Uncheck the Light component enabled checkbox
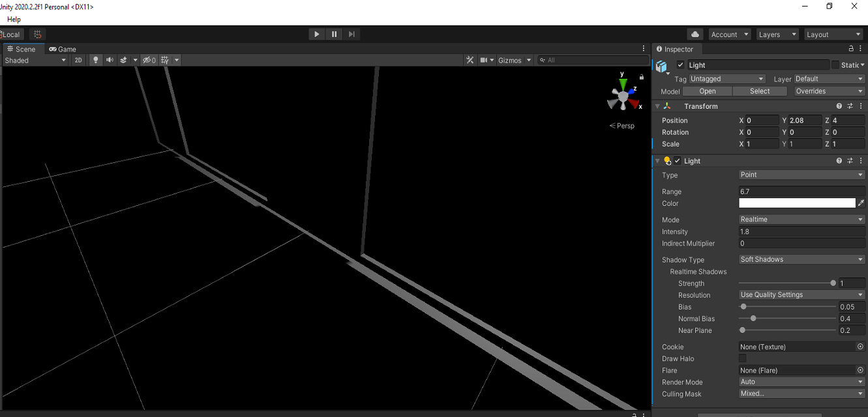 click(x=677, y=160)
